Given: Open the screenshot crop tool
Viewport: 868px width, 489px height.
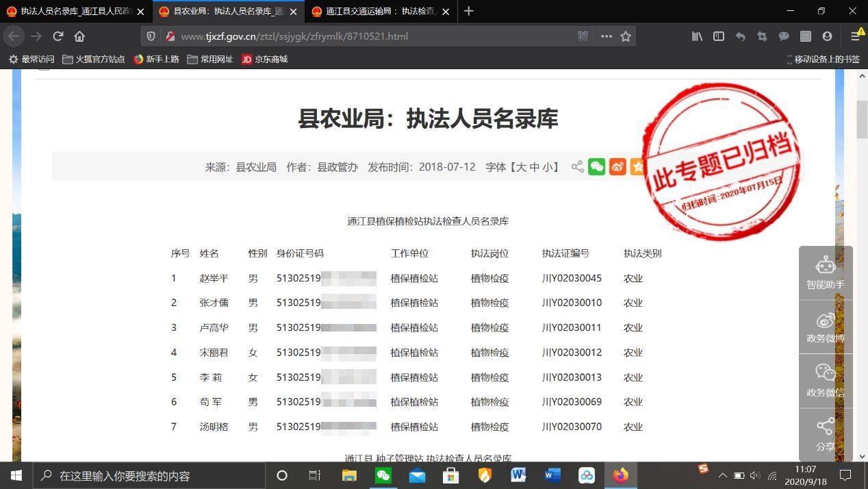Looking at the screenshot, I should click(x=762, y=36).
